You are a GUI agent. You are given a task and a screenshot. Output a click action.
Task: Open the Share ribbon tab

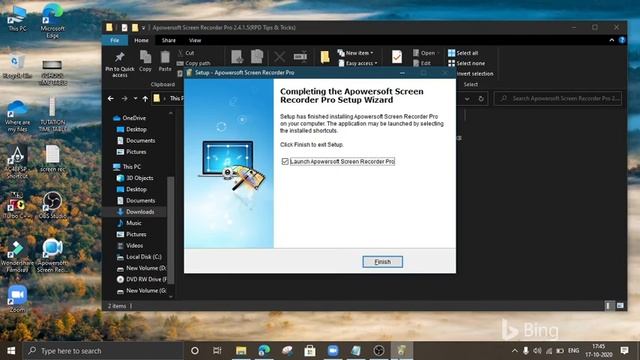tap(169, 40)
